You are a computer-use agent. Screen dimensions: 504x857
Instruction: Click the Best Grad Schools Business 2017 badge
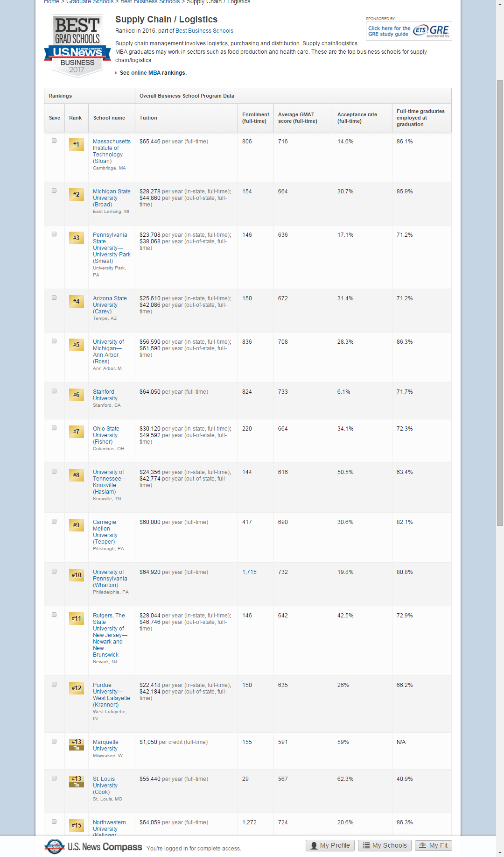[x=77, y=46]
